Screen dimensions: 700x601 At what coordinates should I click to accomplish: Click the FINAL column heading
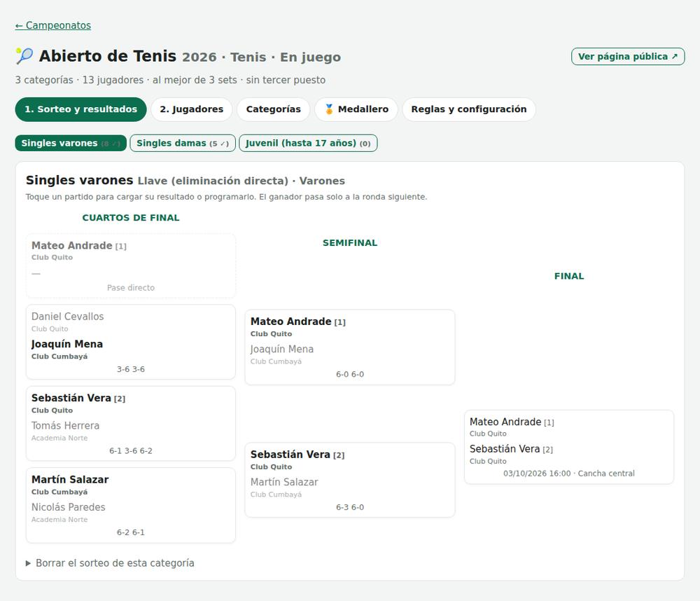[569, 276]
